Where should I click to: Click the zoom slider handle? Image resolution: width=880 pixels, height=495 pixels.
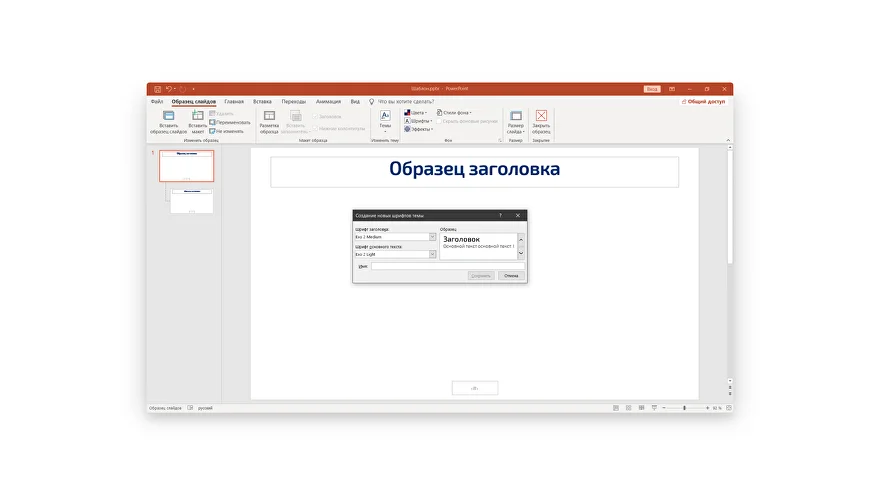(x=685, y=408)
